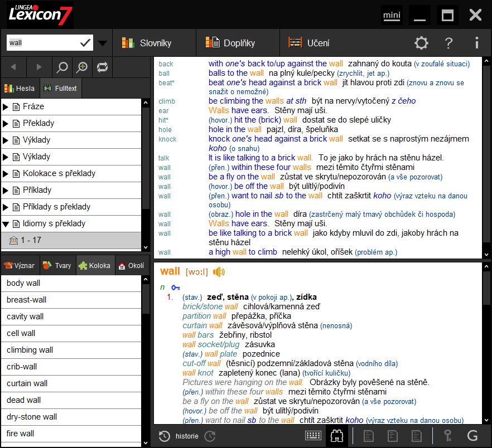The image size is (492, 448).
Task: Click the swap direction arrows icon
Action: (x=103, y=67)
